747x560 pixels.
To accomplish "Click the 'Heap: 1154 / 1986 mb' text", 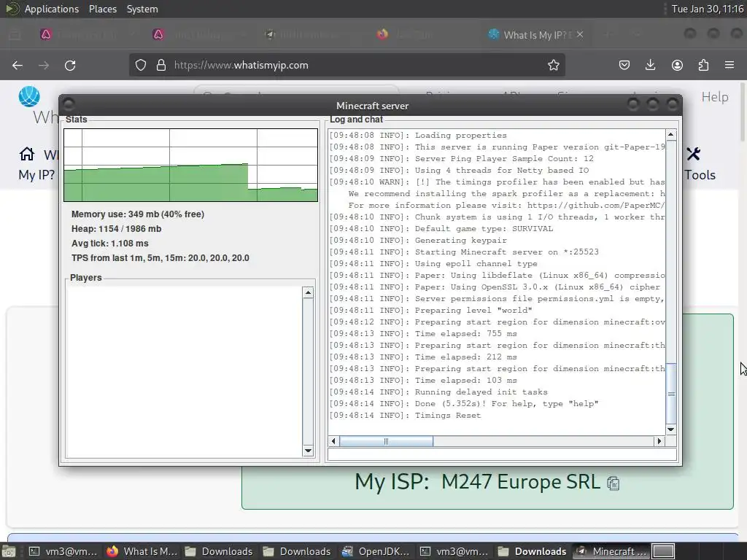I will pos(116,229).
